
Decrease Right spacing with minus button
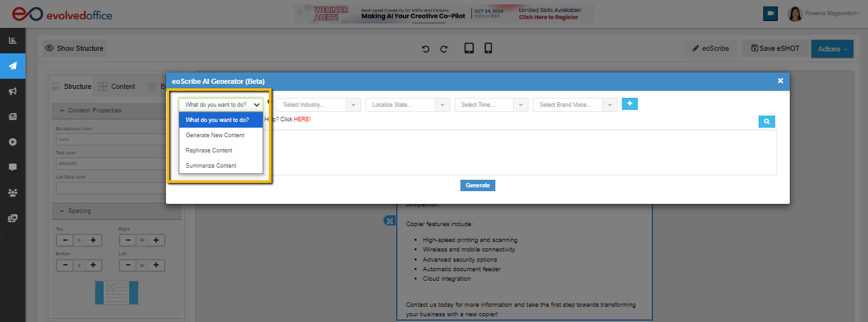(x=128, y=240)
